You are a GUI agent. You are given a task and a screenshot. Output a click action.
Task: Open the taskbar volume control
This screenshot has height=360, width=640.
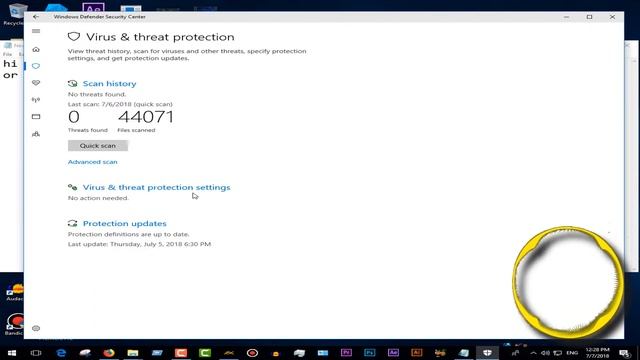(545, 353)
